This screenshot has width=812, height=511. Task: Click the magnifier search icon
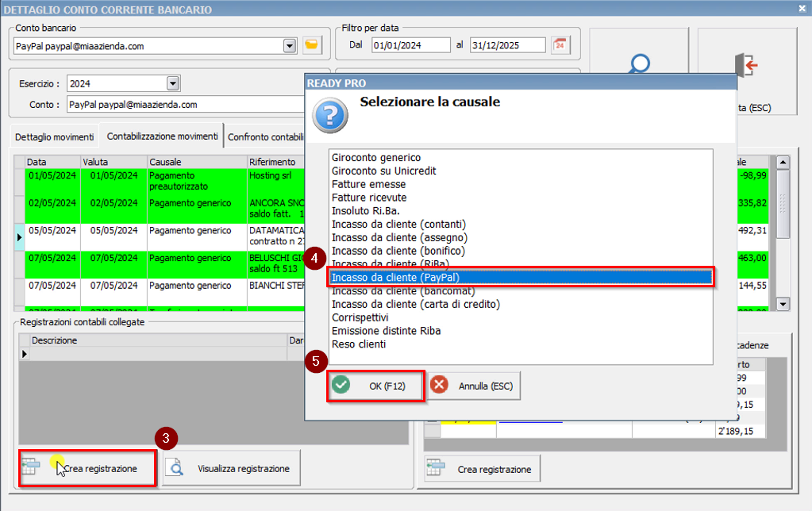click(640, 63)
